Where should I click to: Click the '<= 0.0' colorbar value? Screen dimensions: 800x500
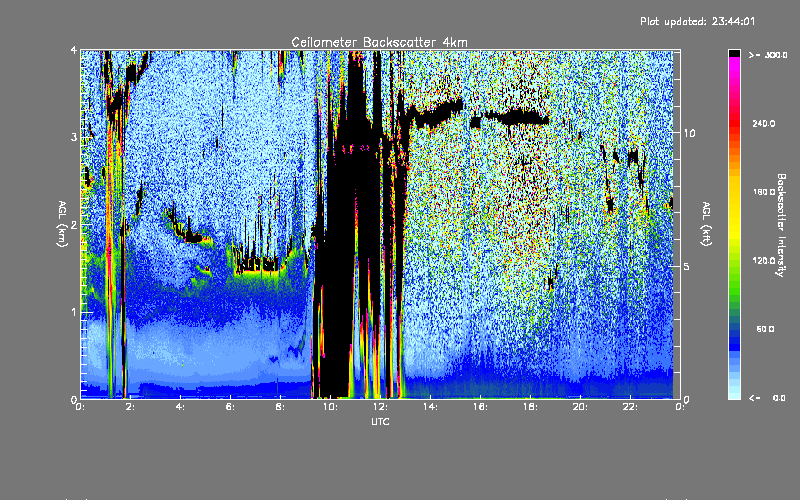coord(768,397)
